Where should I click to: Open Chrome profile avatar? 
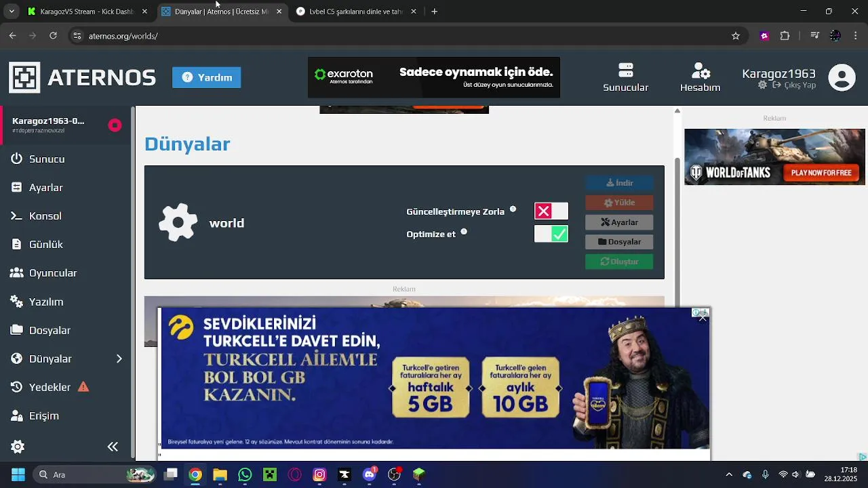(835, 36)
